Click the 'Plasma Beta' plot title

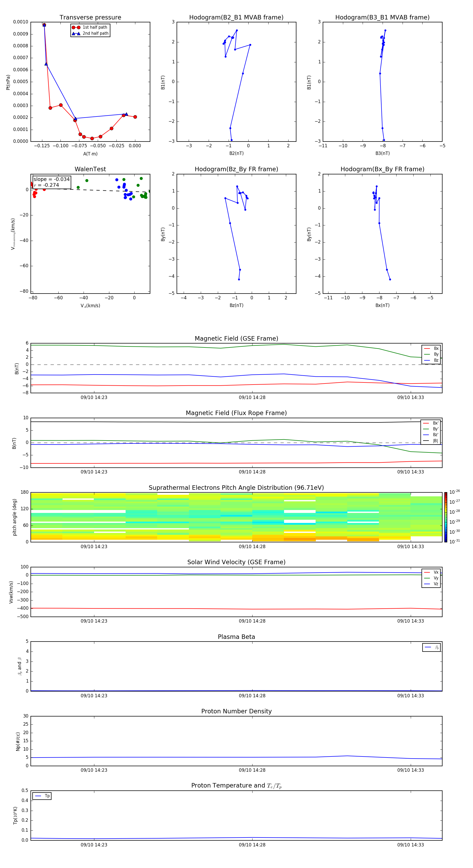(x=236, y=637)
